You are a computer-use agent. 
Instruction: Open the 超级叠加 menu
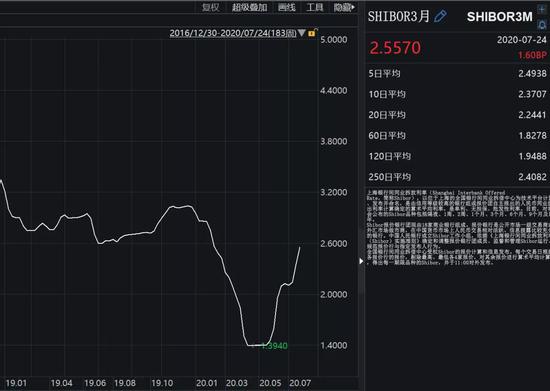249,7
